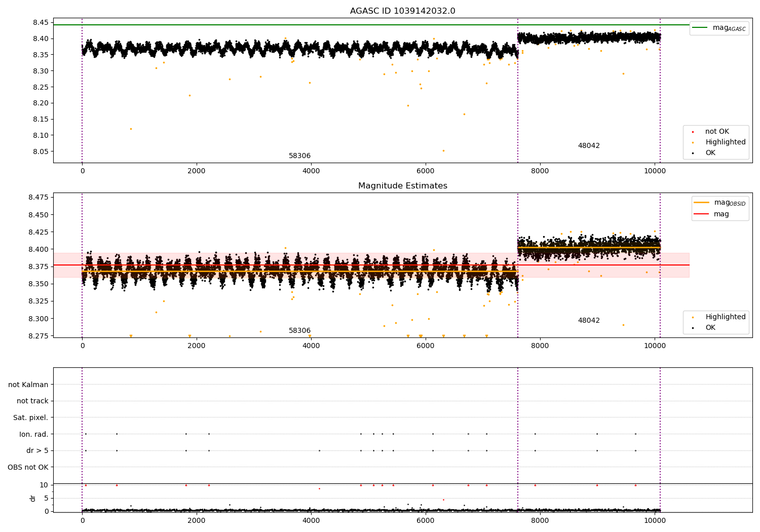Click the 8.25 tick on top plot
Screen dimensions: 760x532
click(x=41, y=87)
